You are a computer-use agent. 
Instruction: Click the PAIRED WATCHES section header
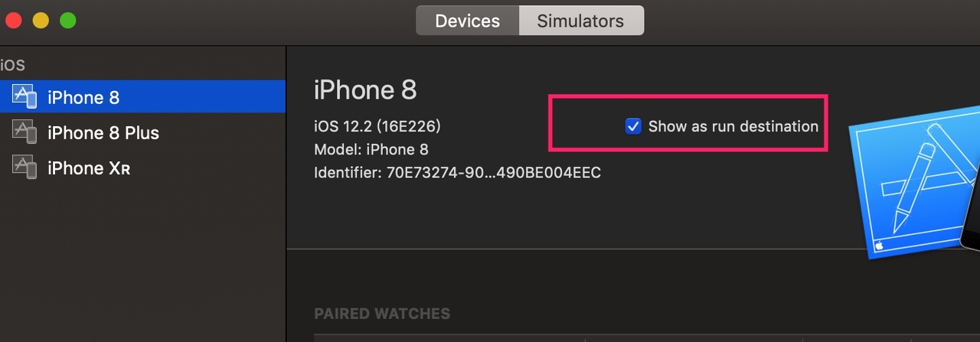coord(382,314)
